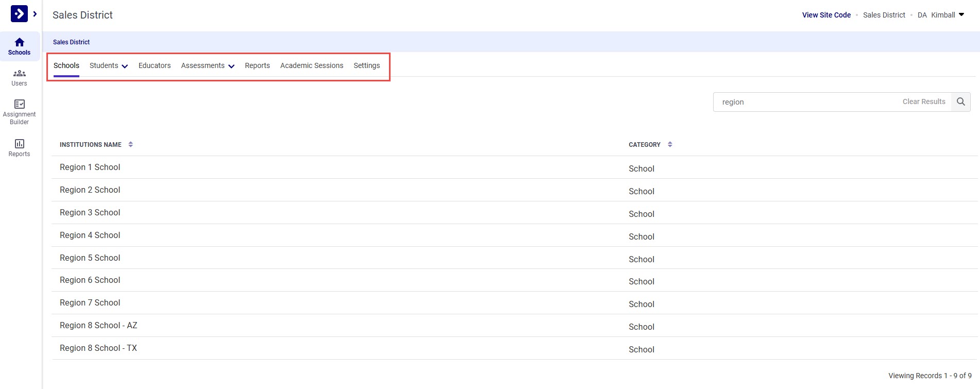Open the Settings tab
The image size is (980, 389).
pyautogui.click(x=366, y=66)
